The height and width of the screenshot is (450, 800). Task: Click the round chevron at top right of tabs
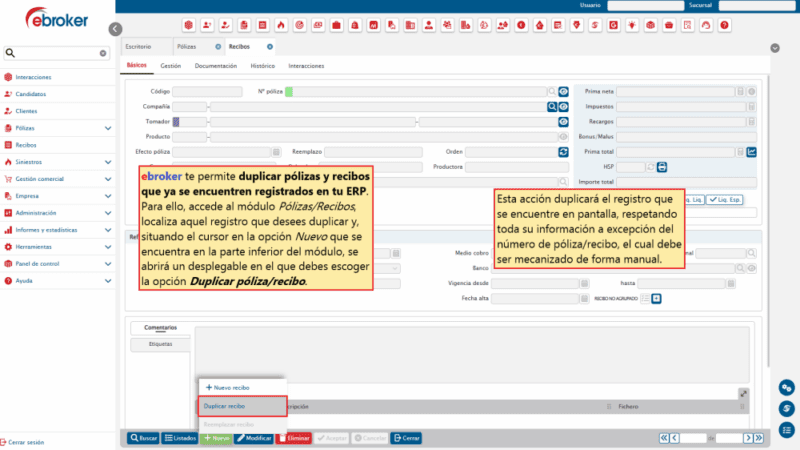[775, 48]
